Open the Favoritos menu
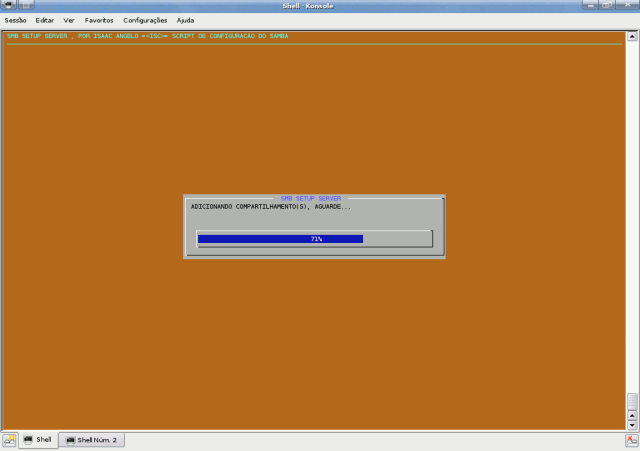Image resolution: width=640 pixels, height=451 pixels. pyautogui.click(x=99, y=20)
